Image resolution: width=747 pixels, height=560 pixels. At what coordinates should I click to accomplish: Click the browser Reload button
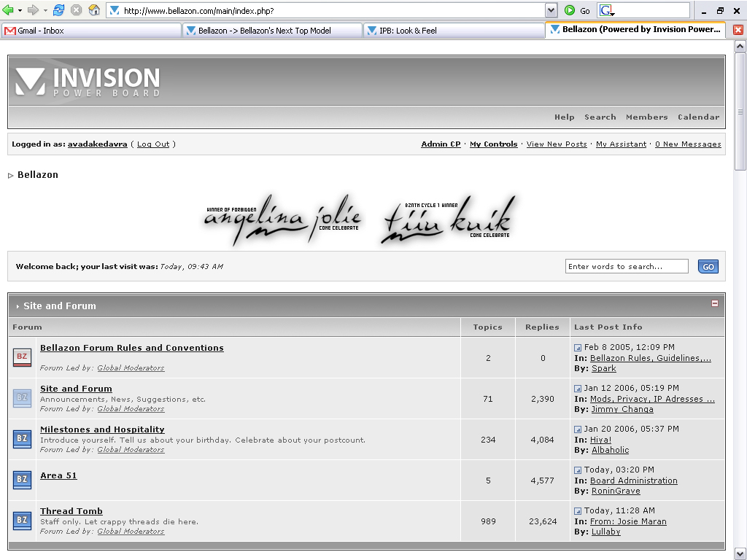tap(59, 10)
